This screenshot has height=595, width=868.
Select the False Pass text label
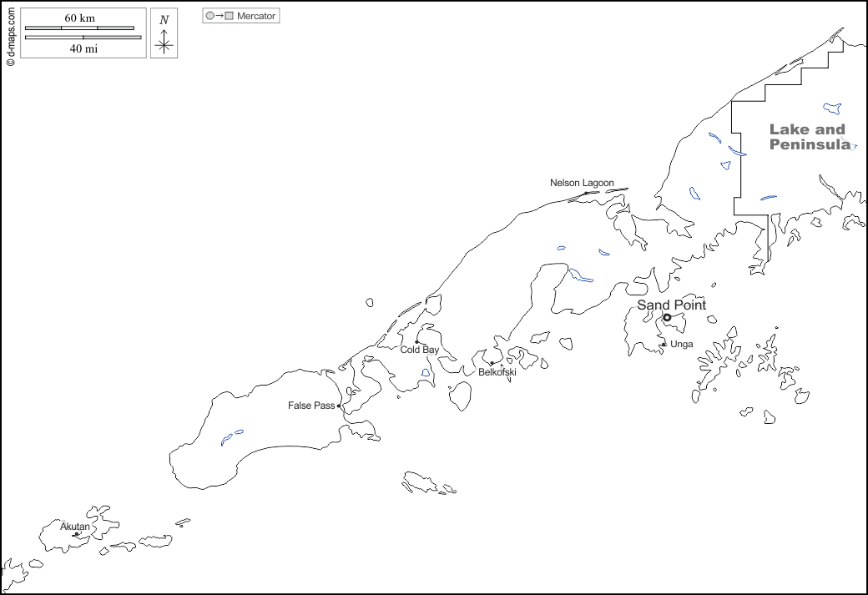tap(310, 406)
